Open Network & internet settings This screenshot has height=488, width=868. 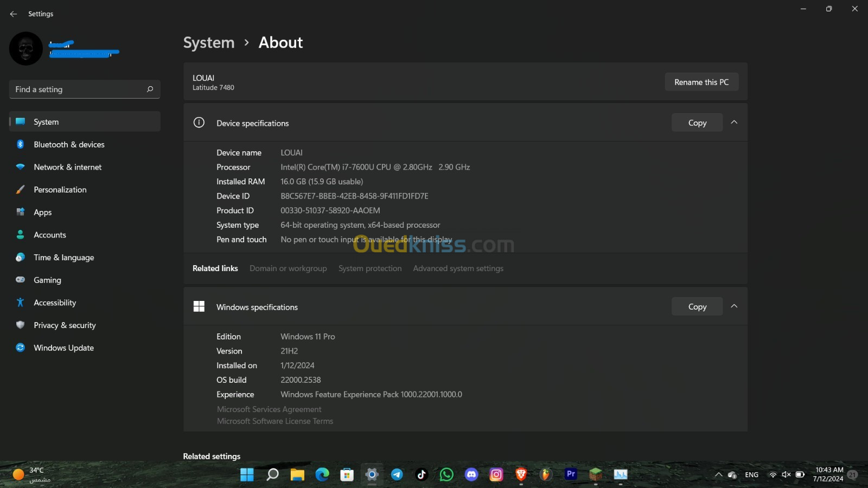85,167
